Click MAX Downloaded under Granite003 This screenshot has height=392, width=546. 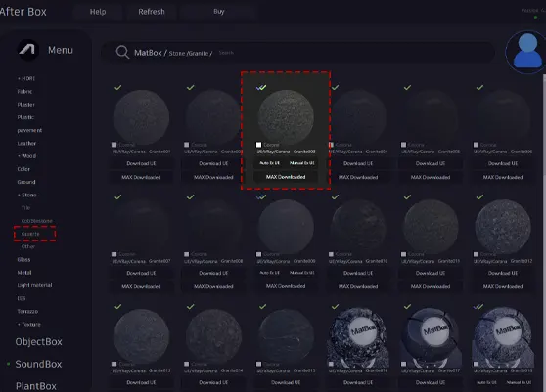point(286,177)
